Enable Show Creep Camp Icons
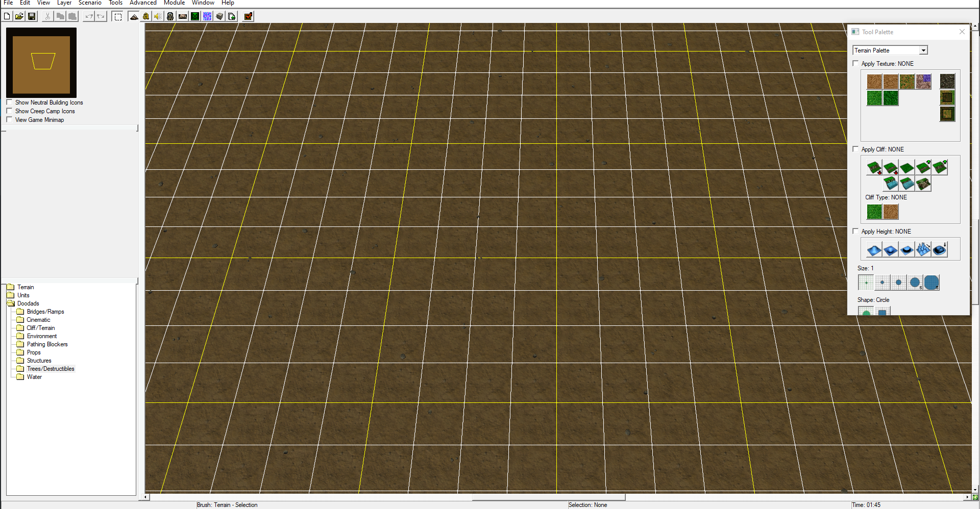This screenshot has height=509, width=980. (9, 111)
